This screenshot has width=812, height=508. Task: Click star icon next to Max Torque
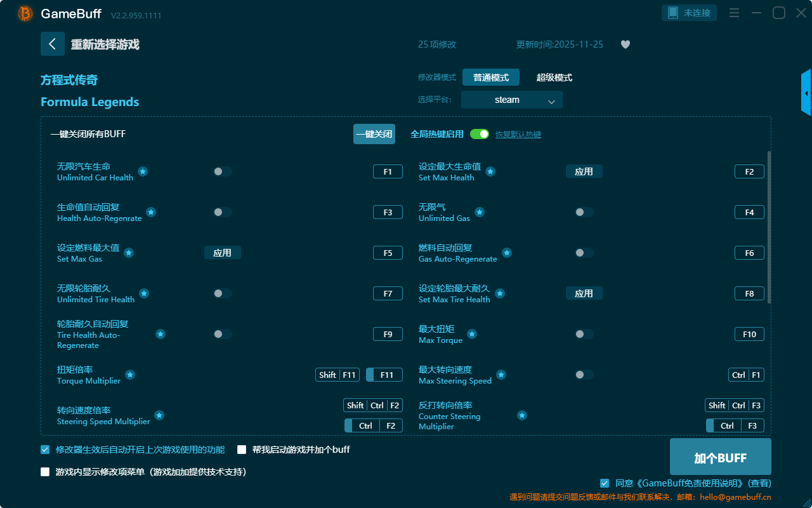pyautogui.click(x=472, y=334)
